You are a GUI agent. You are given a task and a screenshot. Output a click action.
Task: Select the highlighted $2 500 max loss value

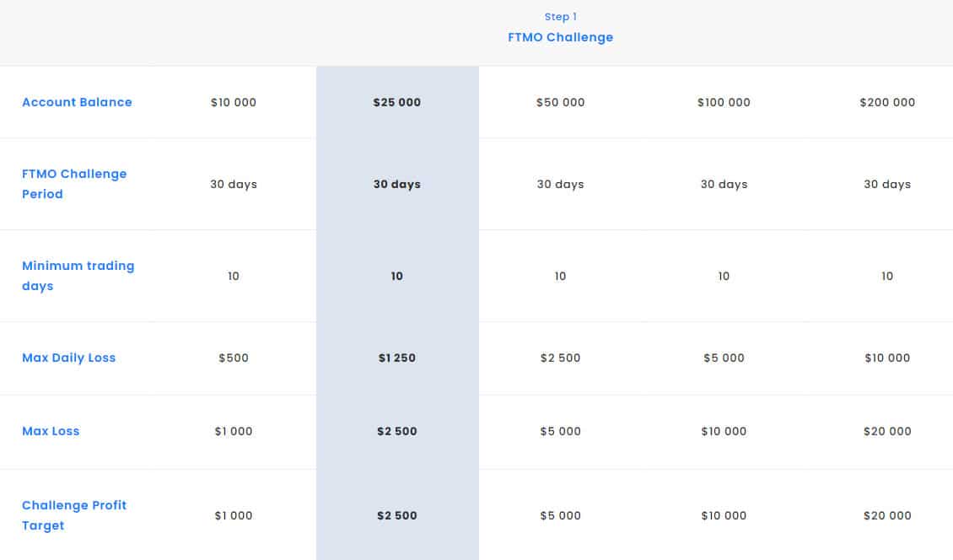pos(397,431)
